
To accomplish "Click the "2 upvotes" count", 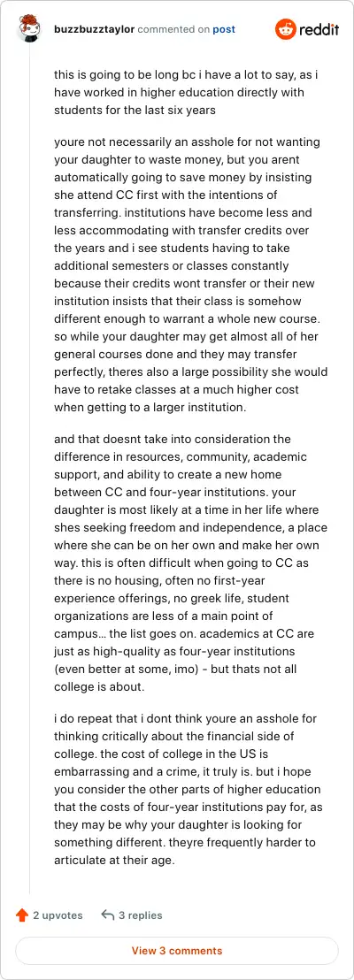I will point(58,915).
